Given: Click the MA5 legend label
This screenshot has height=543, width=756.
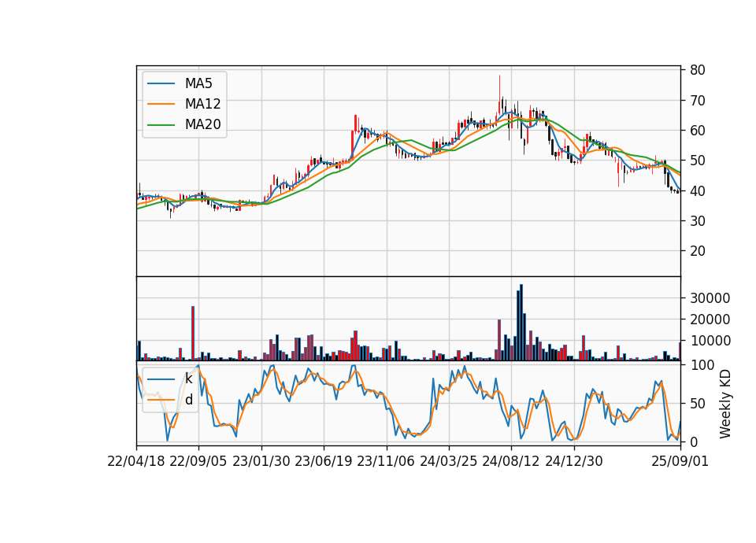Looking at the screenshot, I should 198,83.
